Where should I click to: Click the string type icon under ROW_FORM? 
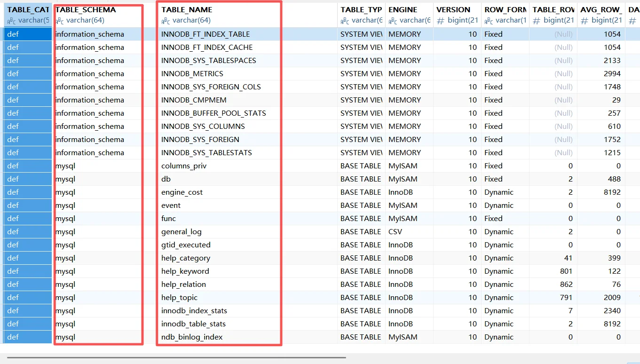489,21
